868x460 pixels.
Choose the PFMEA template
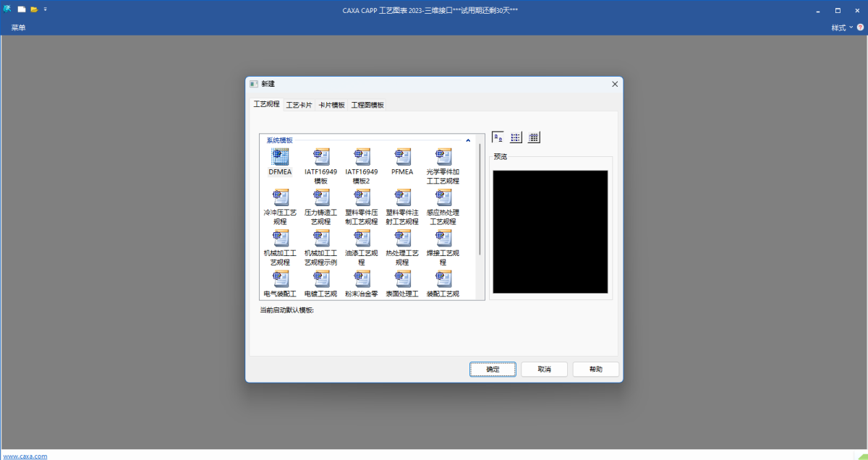point(402,157)
